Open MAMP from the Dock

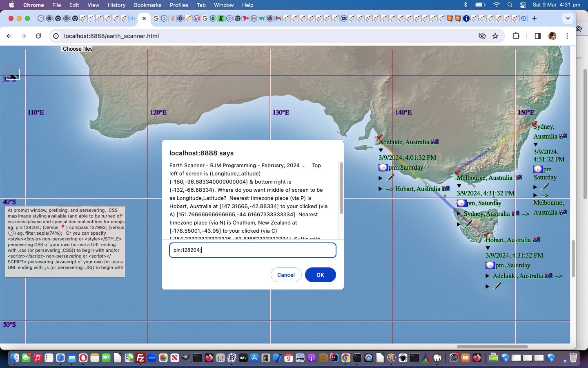[x=437, y=358]
